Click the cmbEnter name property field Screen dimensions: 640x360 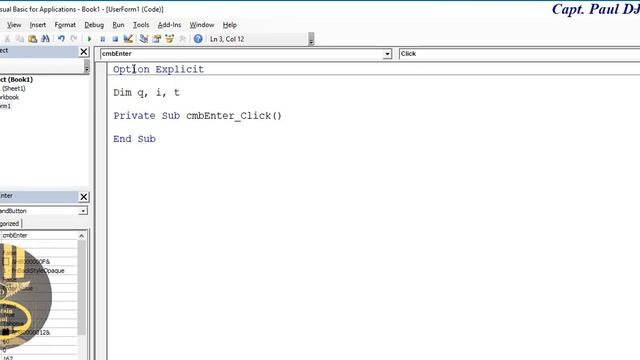pos(39,236)
